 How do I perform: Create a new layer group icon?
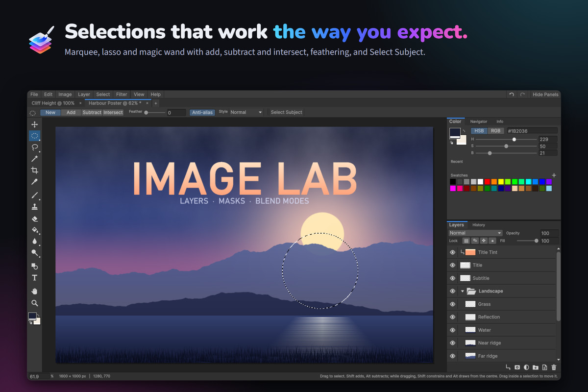[536, 367]
